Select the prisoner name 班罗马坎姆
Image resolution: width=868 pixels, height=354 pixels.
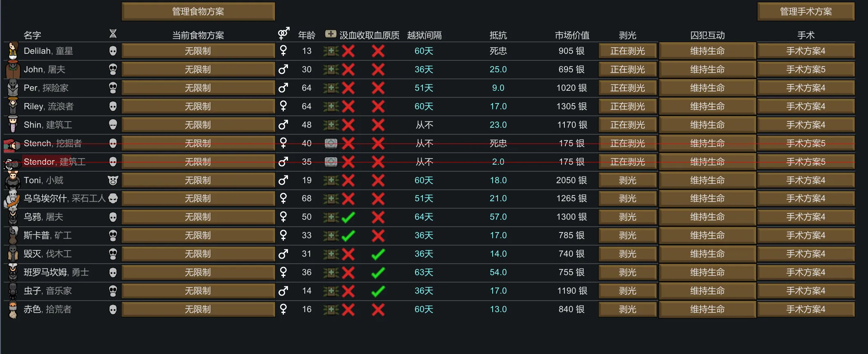(45, 272)
